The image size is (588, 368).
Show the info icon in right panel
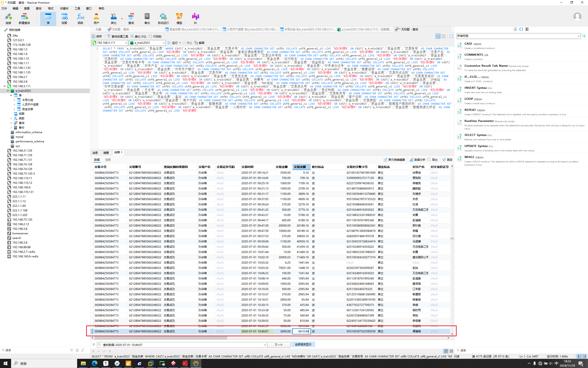tap(515, 29)
